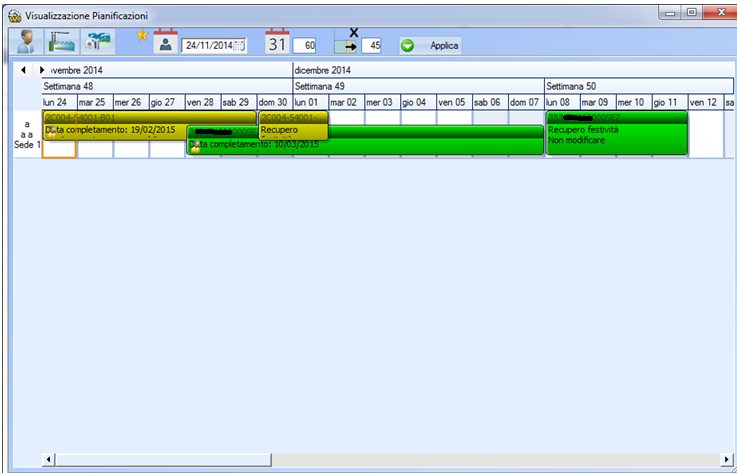Click the horizontal scrollbar left arrow

pyautogui.click(x=48, y=459)
